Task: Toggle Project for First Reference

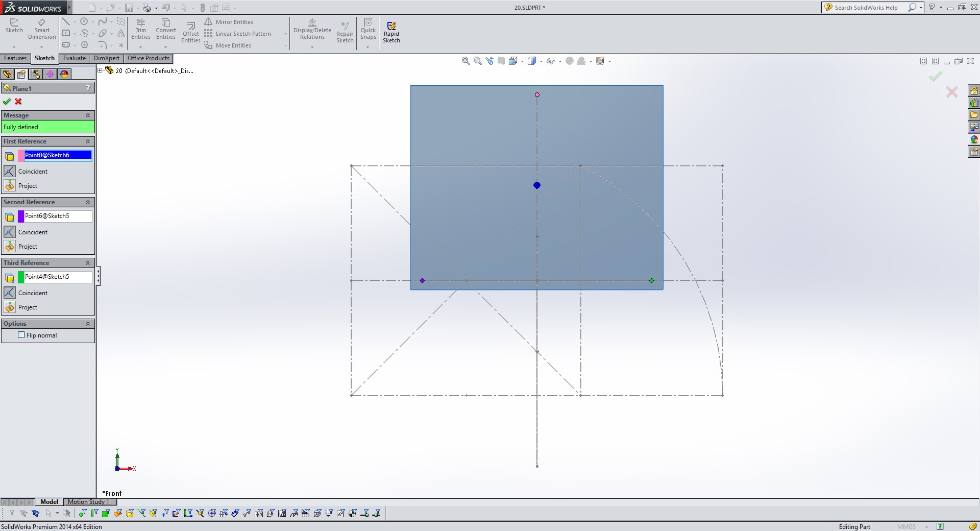Action: point(10,185)
